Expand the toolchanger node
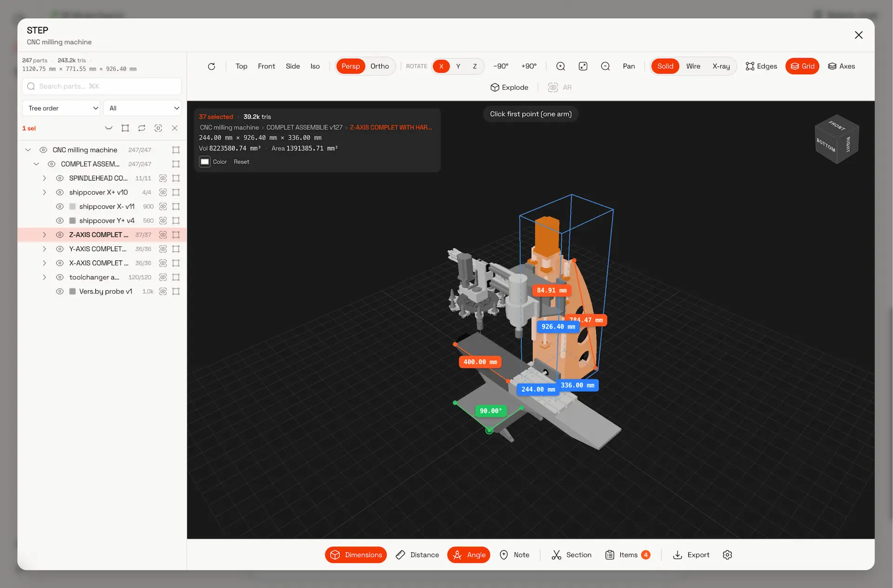Viewport: 893px width, 588px height. (x=44, y=277)
